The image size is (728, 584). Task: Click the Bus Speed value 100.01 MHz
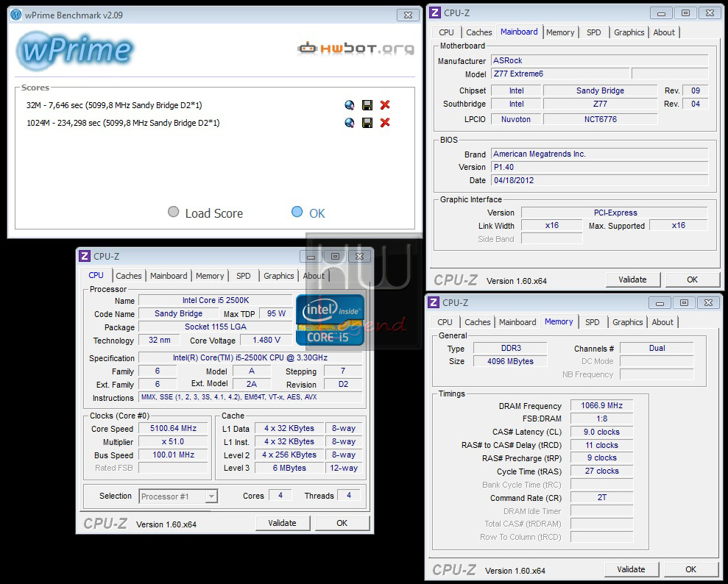(173, 455)
